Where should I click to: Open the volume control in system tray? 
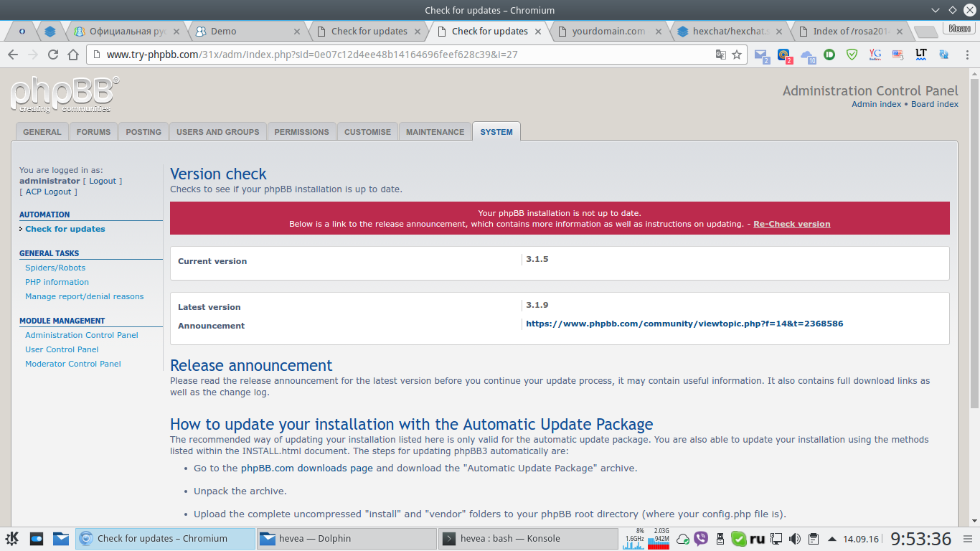[794, 539]
